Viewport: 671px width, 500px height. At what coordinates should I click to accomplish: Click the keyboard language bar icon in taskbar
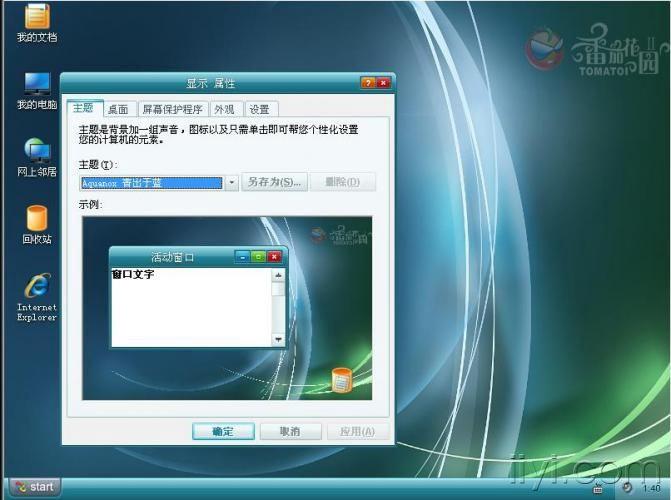597,488
